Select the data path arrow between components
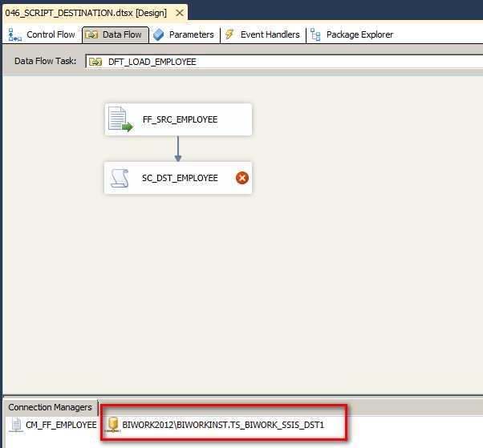 [178, 149]
